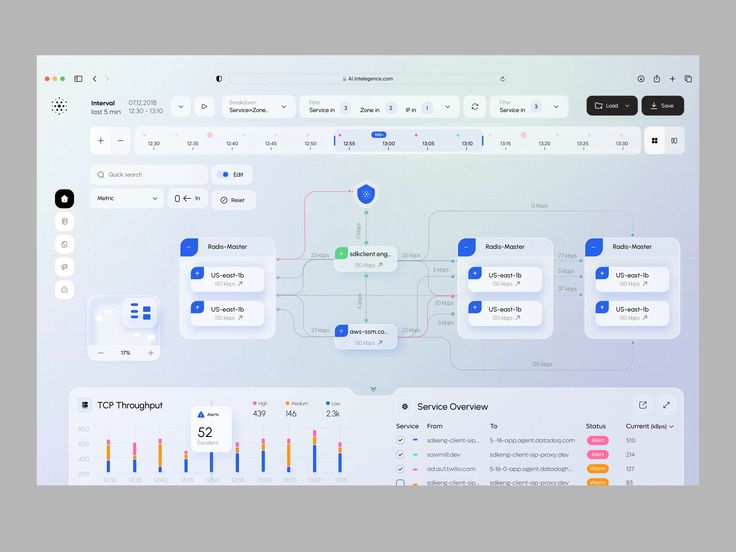Viewport: 736px width, 552px height.
Task: Open the Interval dropdown chevron
Action: 181,107
